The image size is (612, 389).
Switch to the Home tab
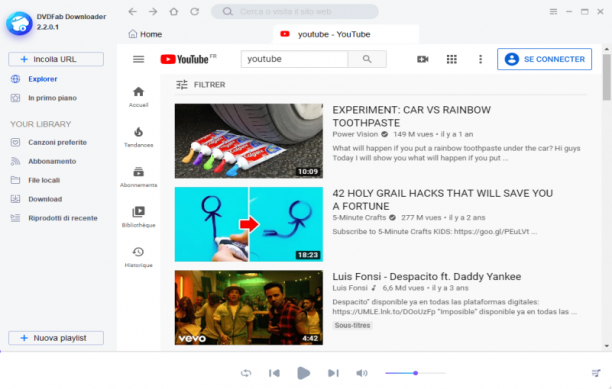(x=145, y=34)
